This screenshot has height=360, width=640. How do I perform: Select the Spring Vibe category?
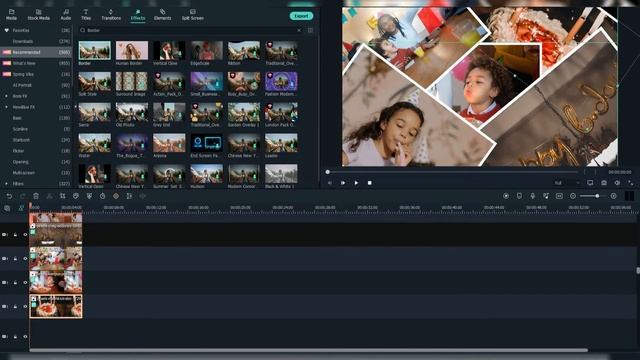coord(36,74)
